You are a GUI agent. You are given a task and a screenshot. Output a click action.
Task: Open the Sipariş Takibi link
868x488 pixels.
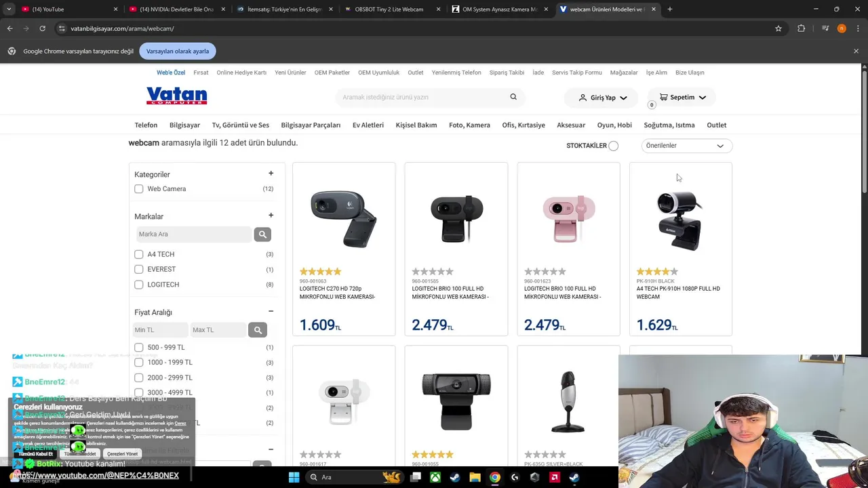click(507, 73)
